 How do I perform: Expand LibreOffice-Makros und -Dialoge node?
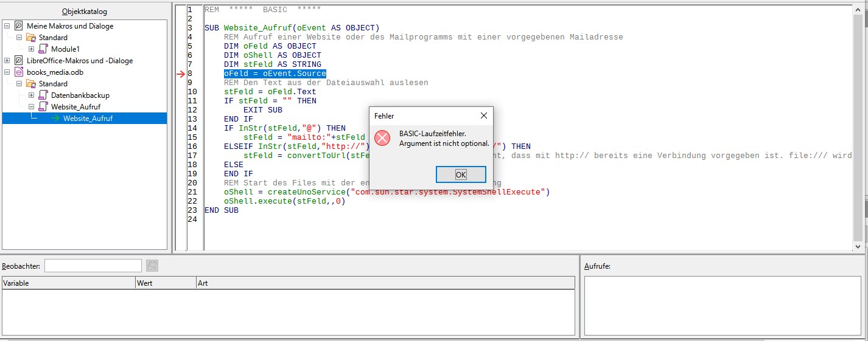[x=7, y=60]
